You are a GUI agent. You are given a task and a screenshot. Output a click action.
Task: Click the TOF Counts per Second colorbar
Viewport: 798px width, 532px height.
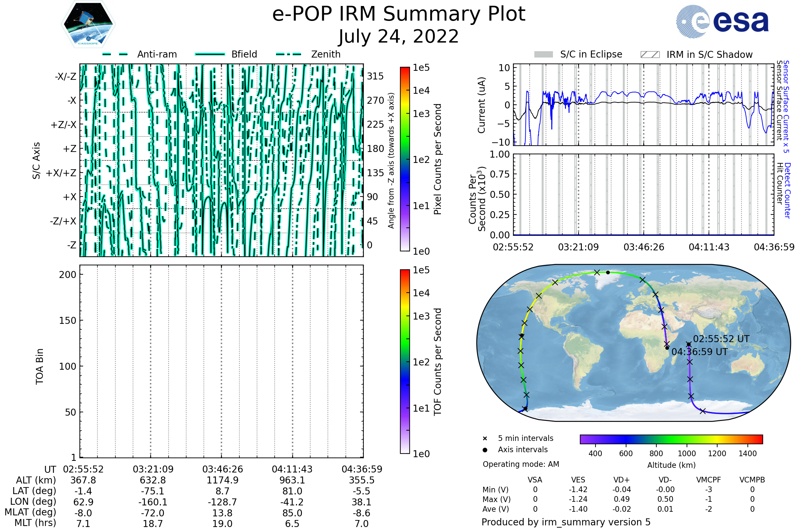405,361
